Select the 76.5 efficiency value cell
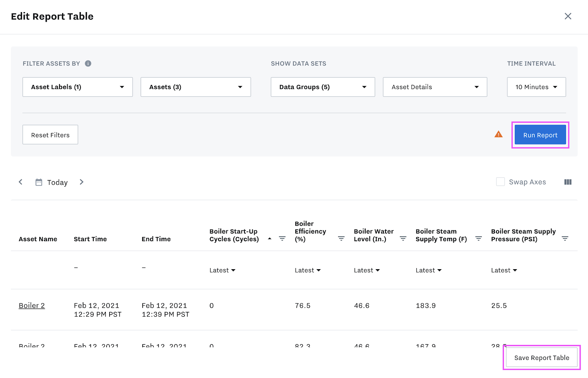This screenshot has width=588, height=378. coord(303,306)
